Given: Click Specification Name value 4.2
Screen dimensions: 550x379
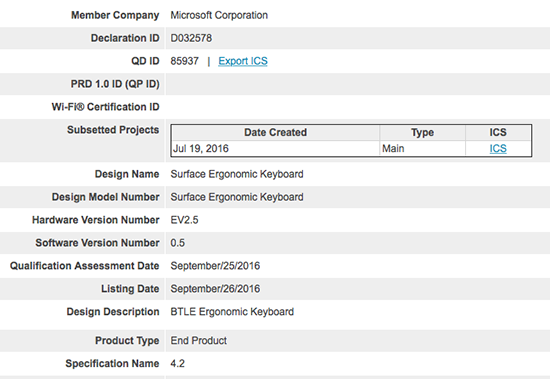Looking at the screenshot, I should [x=177, y=364].
